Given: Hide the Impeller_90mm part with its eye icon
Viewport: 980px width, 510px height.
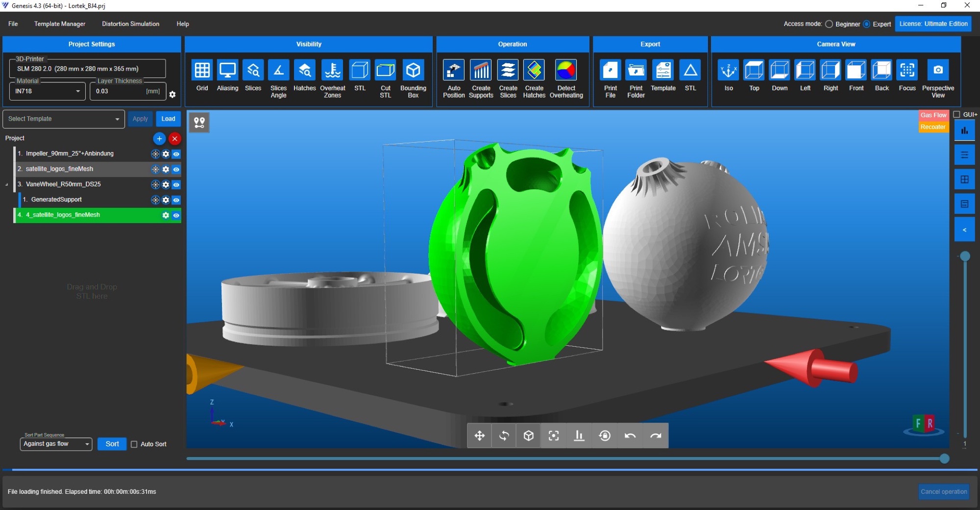Looking at the screenshot, I should pyautogui.click(x=176, y=154).
